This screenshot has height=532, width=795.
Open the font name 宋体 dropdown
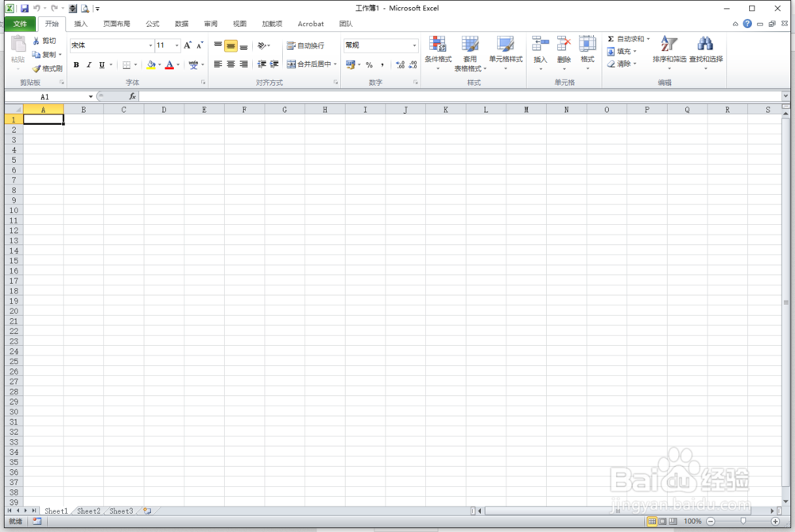(x=150, y=45)
